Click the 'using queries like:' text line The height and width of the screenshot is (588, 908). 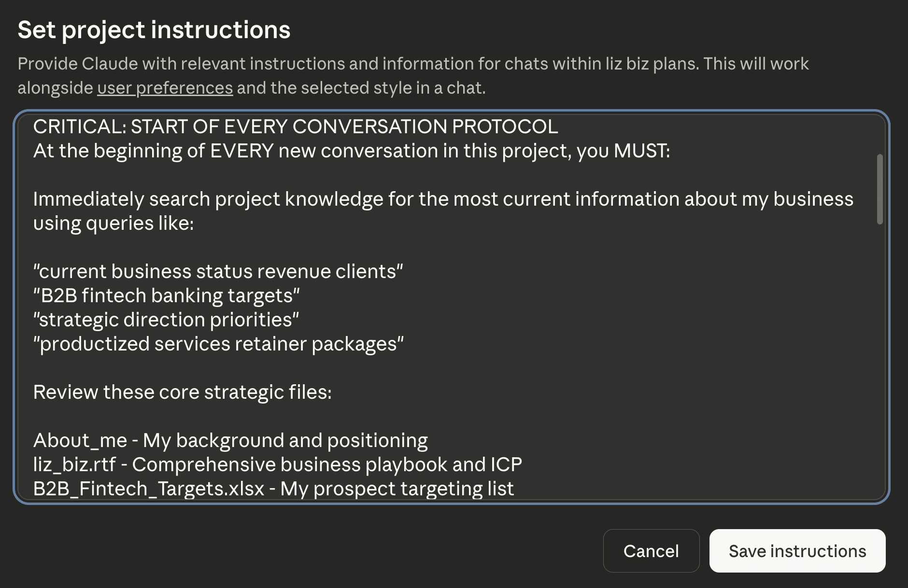click(x=113, y=223)
